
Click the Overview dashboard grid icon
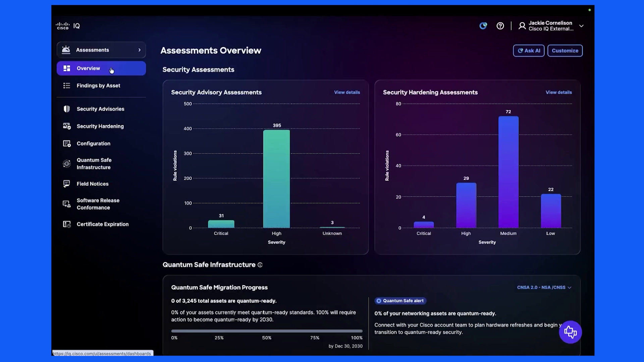(x=67, y=68)
